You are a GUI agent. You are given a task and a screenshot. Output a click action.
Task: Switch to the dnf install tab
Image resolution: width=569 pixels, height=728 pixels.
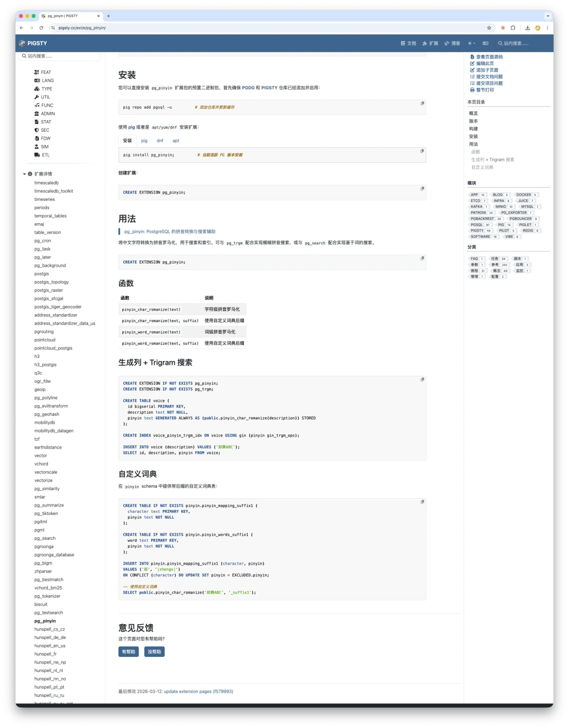[x=160, y=141]
